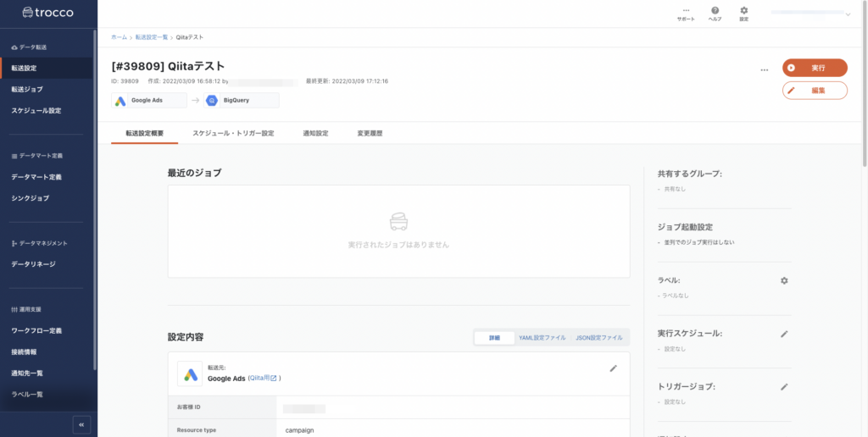Open ワークフロー定義 in the sidebar

[36, 330]
